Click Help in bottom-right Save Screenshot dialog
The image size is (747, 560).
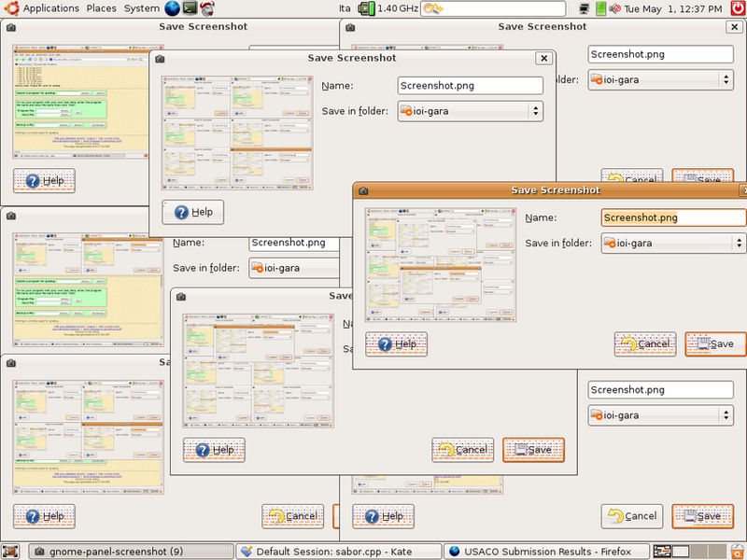[383, 517]
